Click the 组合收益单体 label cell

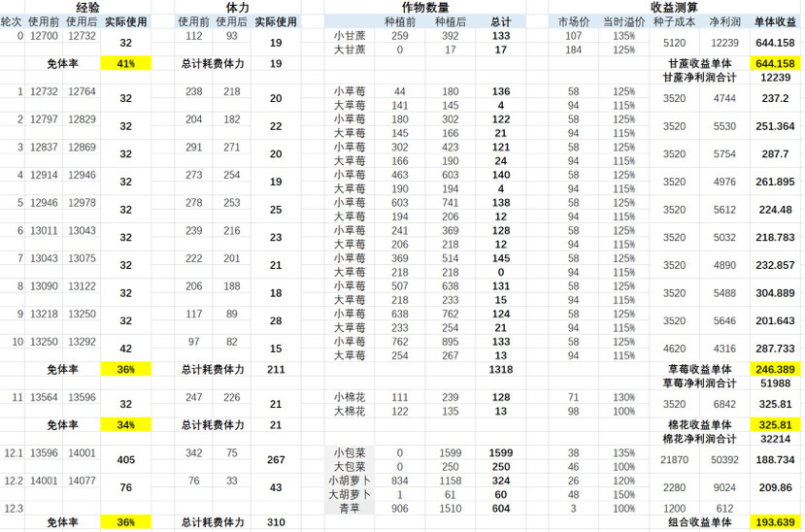point(700,522)
